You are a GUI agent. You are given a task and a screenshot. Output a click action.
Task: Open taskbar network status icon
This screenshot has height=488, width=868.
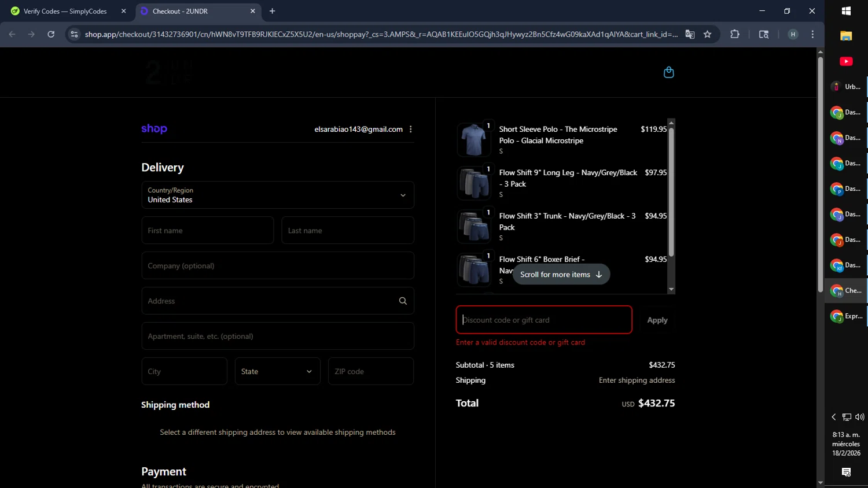point(847,417)
